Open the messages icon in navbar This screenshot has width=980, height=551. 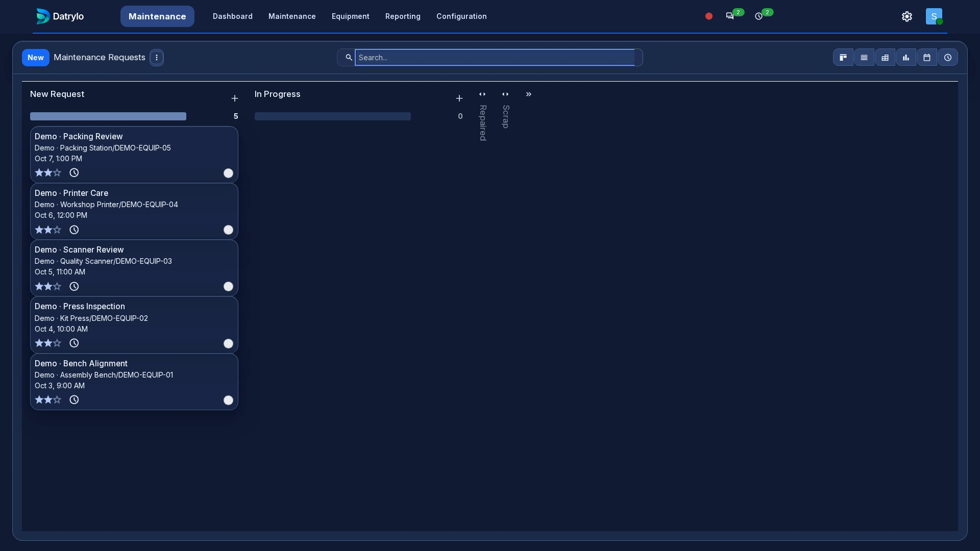pos(730,16)
